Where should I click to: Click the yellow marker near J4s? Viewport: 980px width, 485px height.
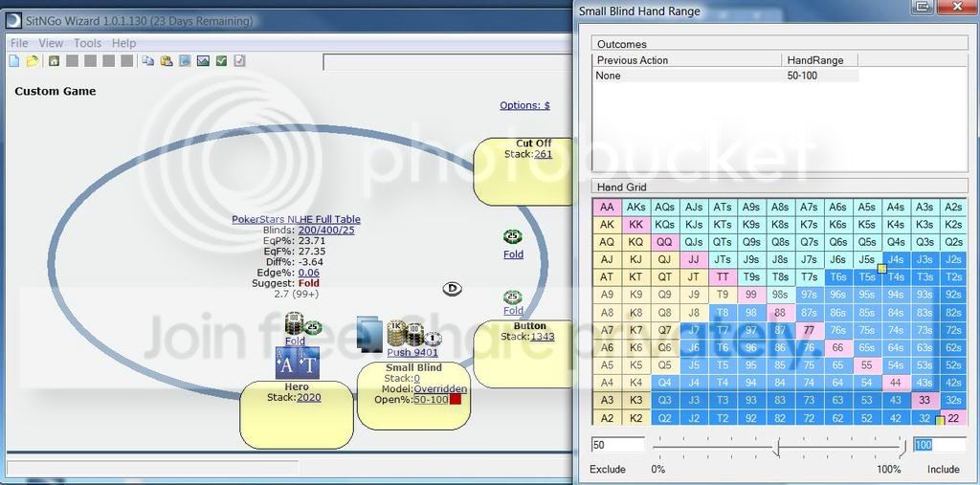(x=881, y=269)
